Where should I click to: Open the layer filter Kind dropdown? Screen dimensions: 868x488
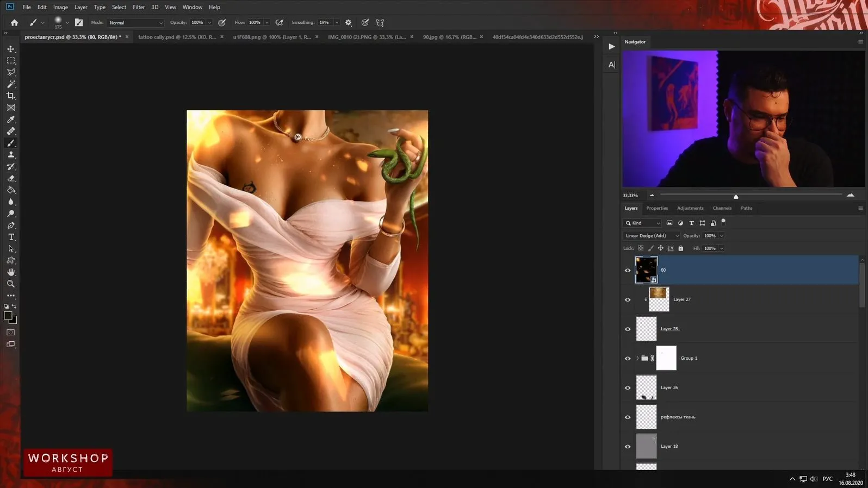pyautogui.click(x=642, y=223)
